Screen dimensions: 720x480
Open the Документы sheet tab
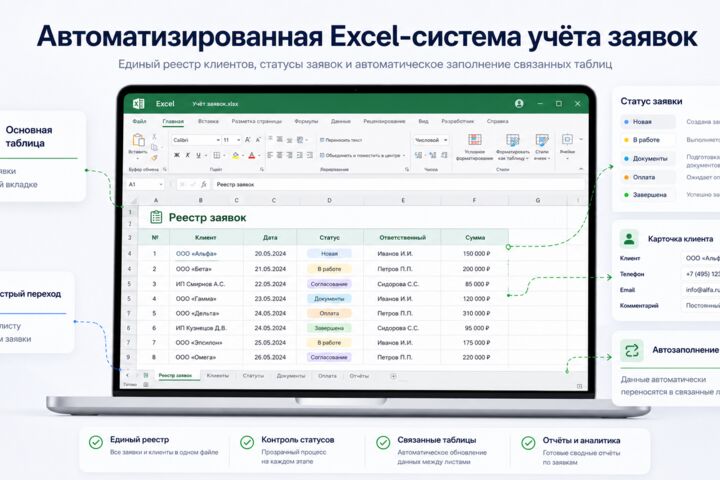coord(291,376)
